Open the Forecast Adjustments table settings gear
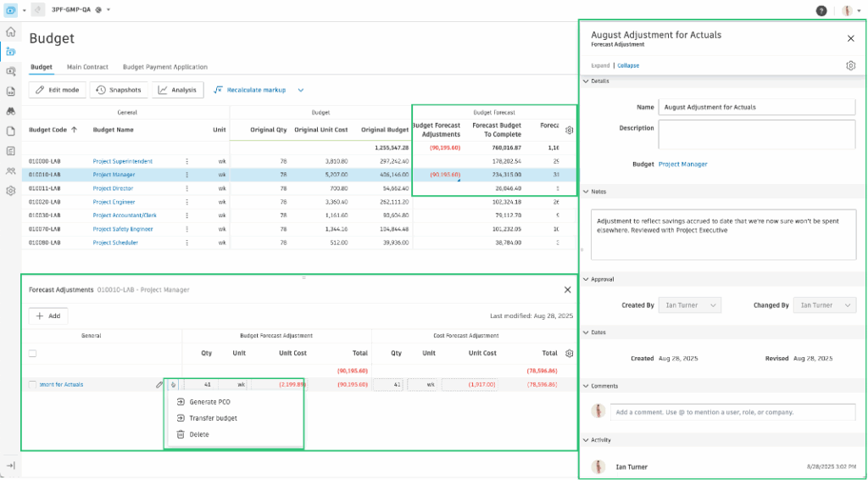The width and height of the screenshot is (868, 480). tap(570, 353)
